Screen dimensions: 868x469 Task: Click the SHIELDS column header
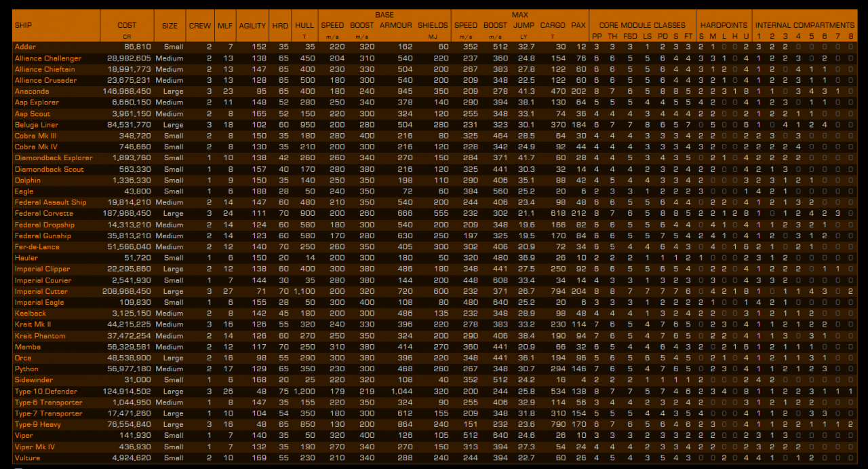[x=433, y=25]
